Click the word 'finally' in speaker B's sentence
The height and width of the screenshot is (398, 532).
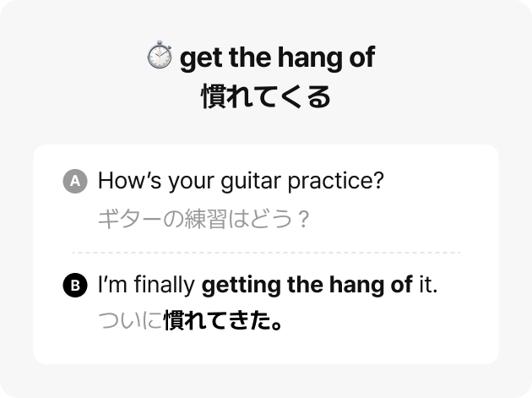(164, 285)
